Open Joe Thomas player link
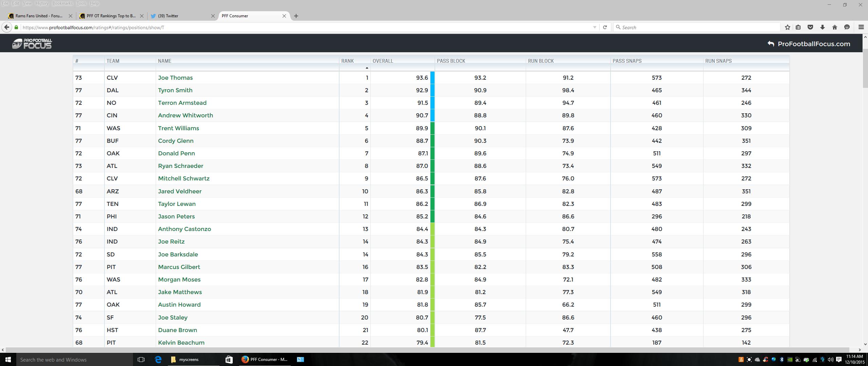This screenshot has height=366, width=868. coord(175,78)
